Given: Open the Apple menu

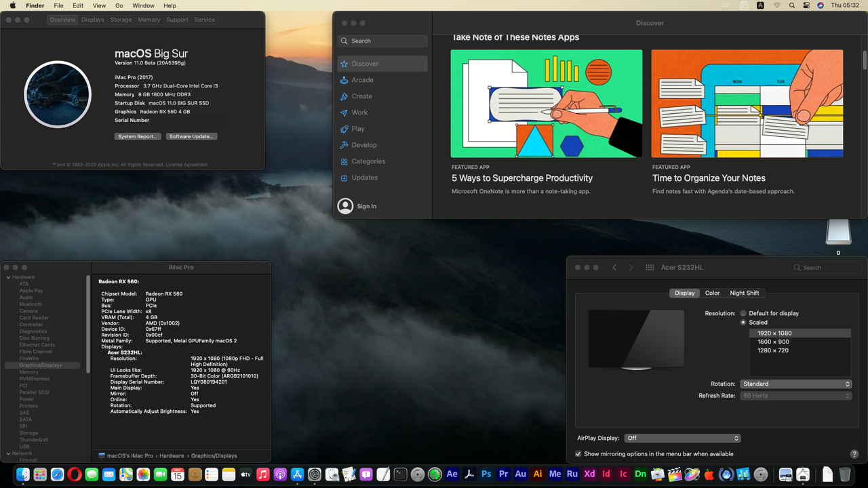Looking at the screenshot, I should [x=12, y=5].
